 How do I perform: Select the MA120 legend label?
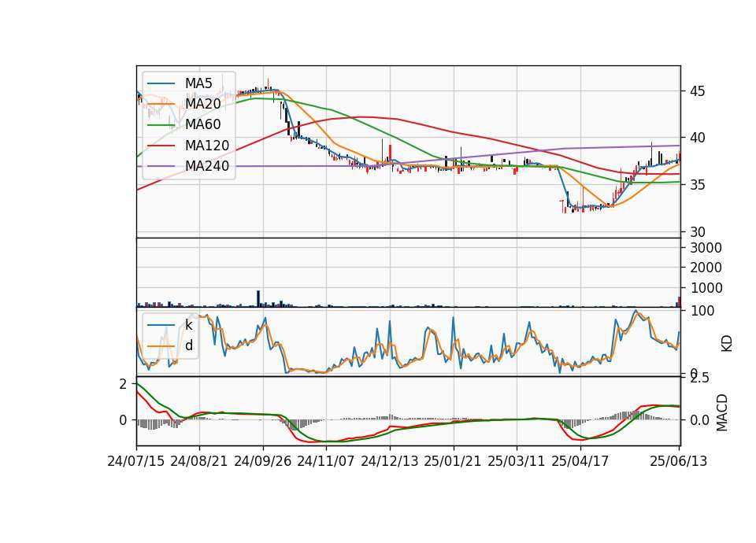(207, 146)
